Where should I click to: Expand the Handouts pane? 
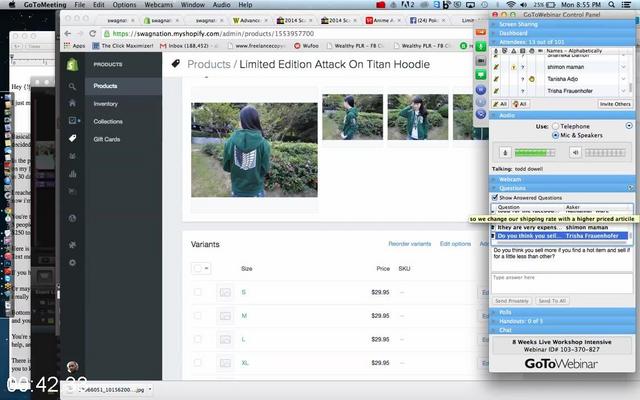pos(562,321)
